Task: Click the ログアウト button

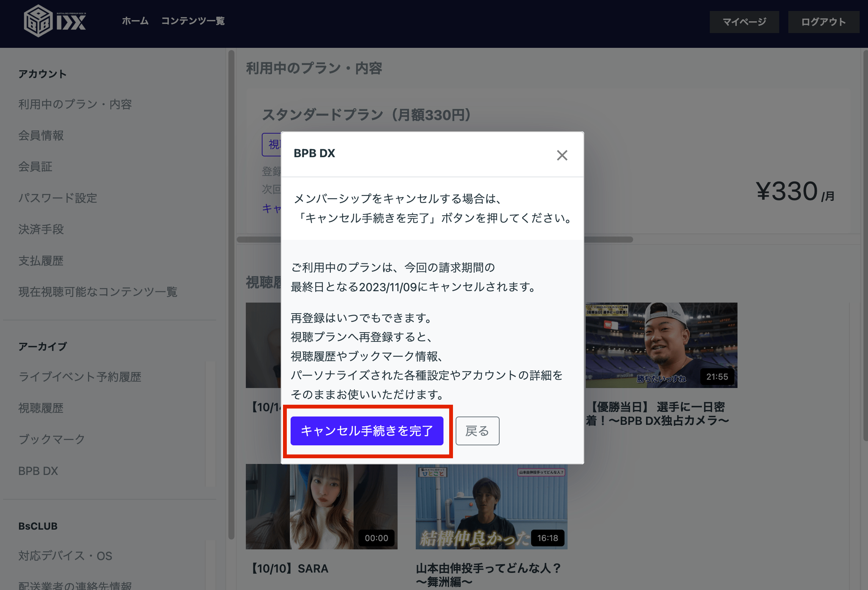Action: click(x=824, y=22)
